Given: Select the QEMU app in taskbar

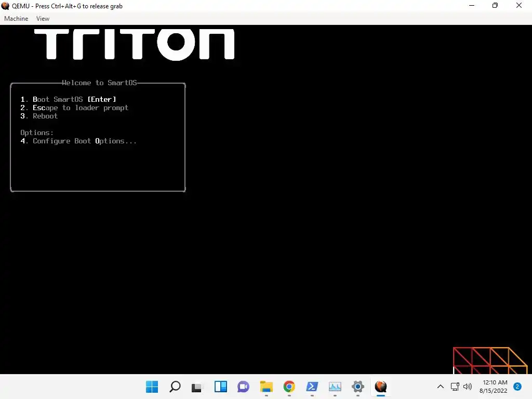Looking at the screenshot, I should click(x=381, y=387).
